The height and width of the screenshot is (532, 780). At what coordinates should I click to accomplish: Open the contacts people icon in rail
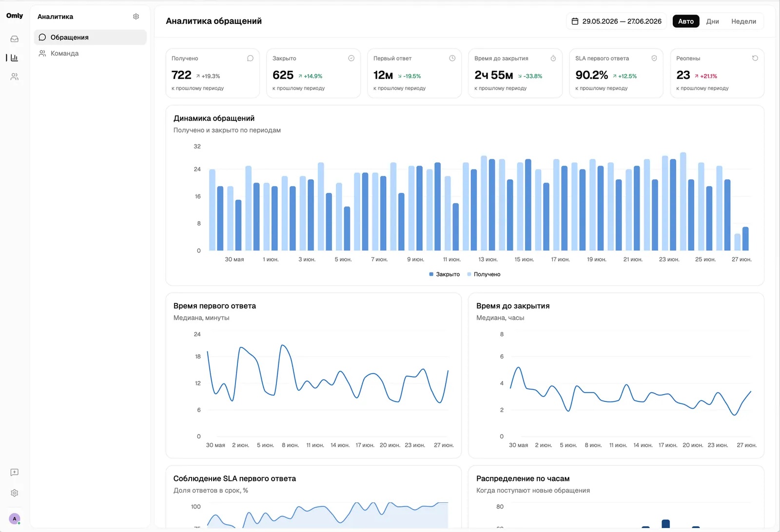15,77
